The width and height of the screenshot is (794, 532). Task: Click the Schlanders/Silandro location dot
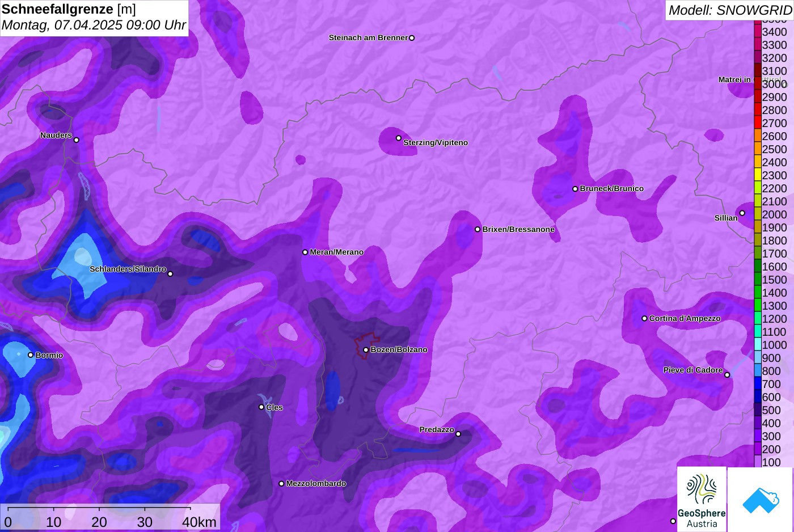[170, 274]
